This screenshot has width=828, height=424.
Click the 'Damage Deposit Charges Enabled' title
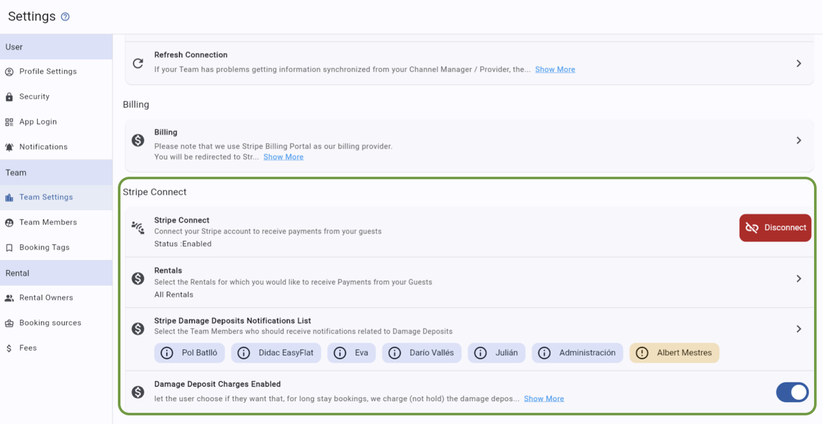tap(217, 384)
